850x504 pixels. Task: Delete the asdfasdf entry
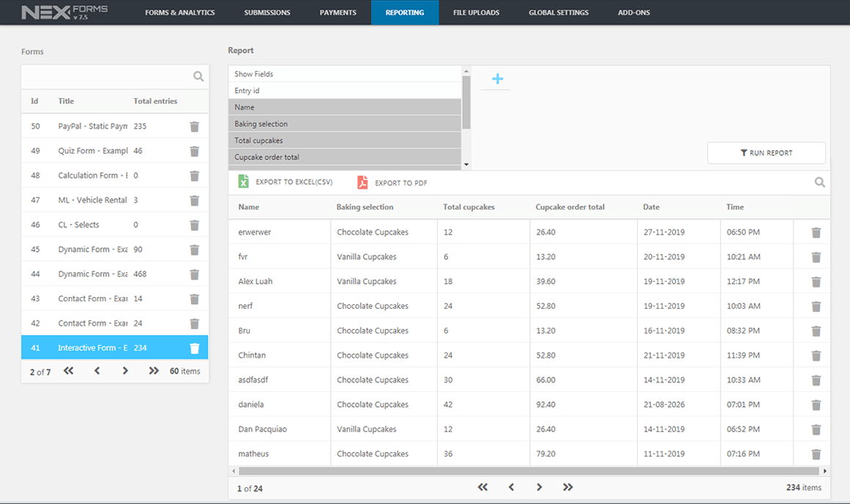pyautogui.click(x=816, y=380)
